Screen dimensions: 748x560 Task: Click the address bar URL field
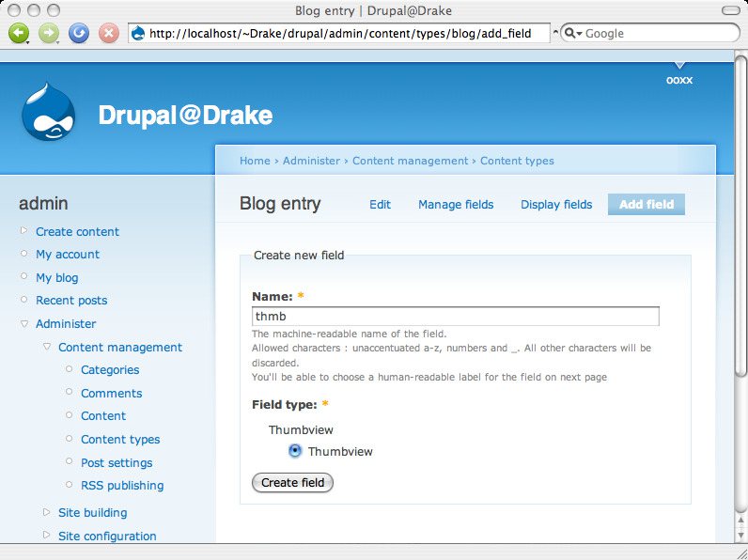tap(339, 34)
